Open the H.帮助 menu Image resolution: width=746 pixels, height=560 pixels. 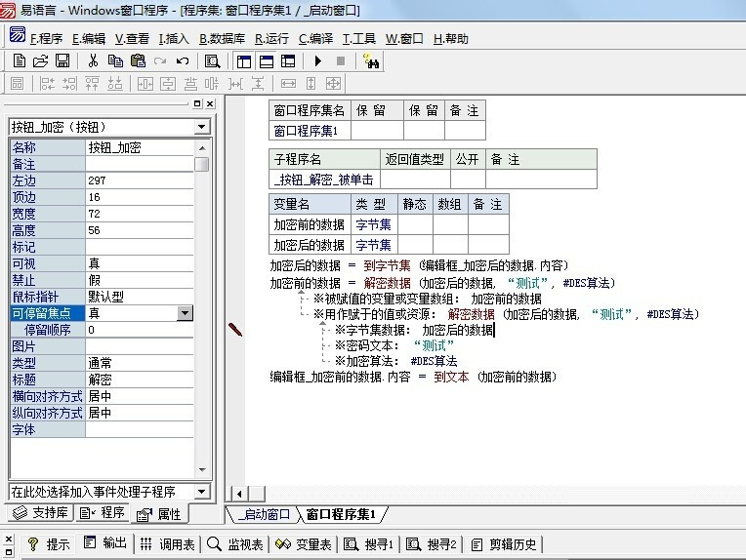pos(450,38)
